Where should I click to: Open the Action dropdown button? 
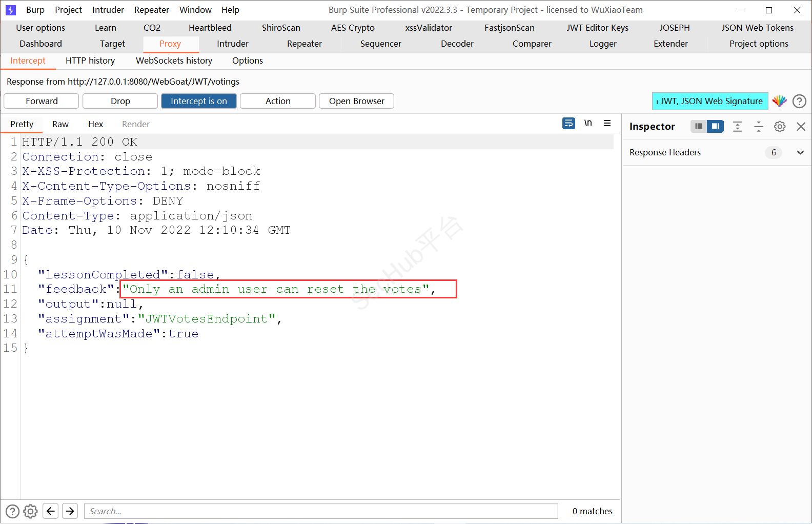(x=277, y=101)
